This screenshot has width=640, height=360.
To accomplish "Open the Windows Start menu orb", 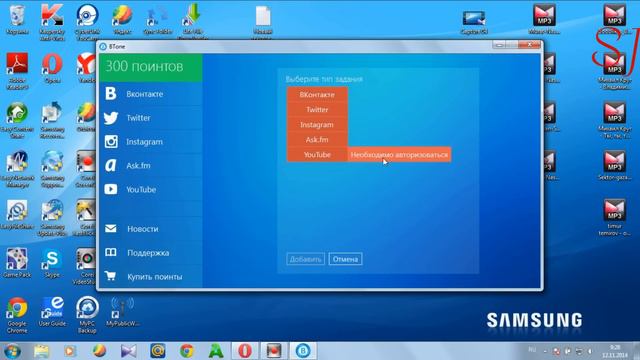I will point(12,351).
